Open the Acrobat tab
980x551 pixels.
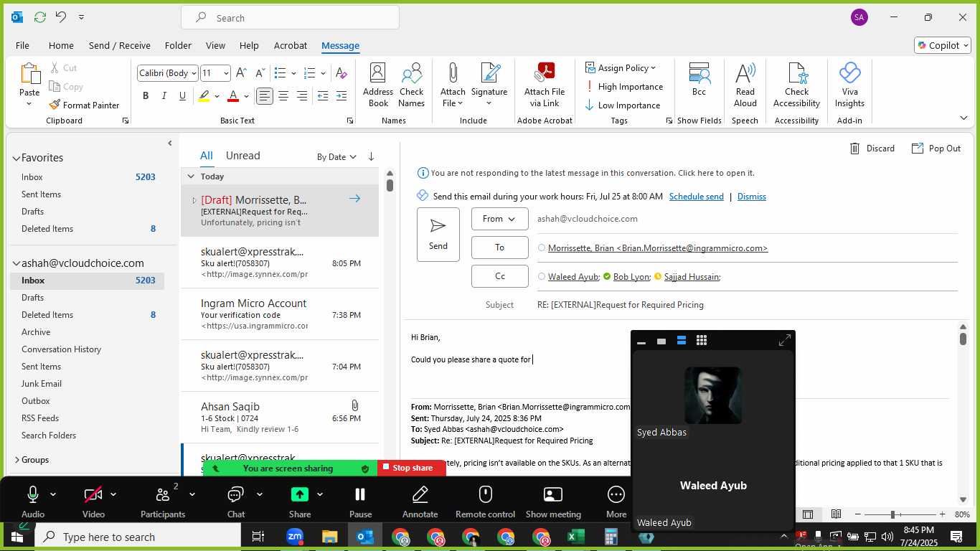tap(291, 45)
